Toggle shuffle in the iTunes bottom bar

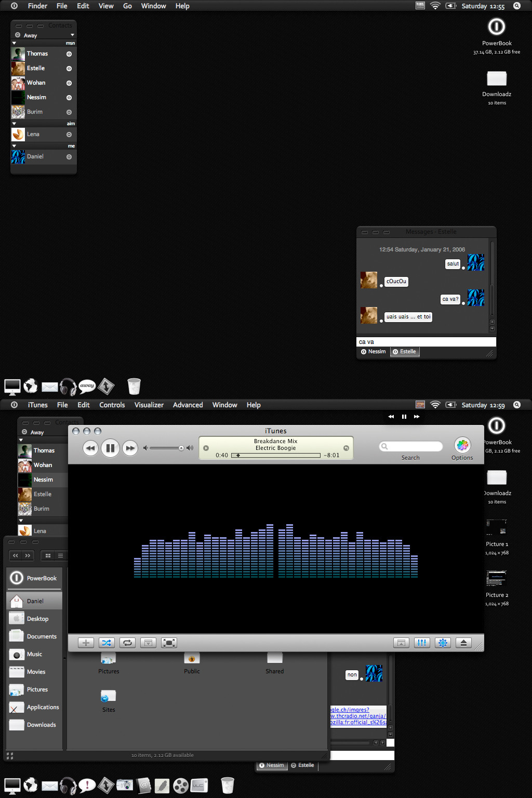coord(107,643)
